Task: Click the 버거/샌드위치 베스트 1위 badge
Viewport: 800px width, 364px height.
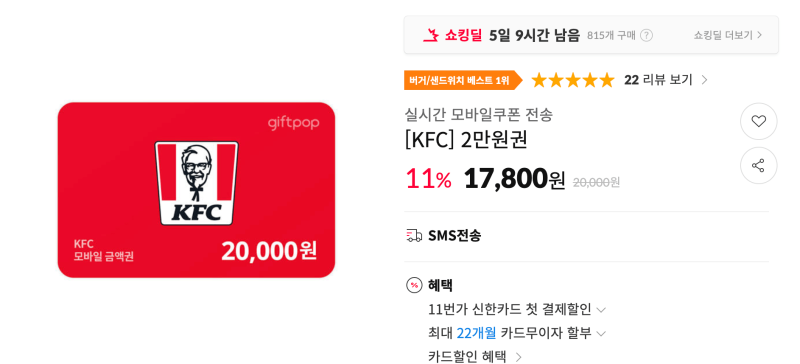Action: click(463, 80)
